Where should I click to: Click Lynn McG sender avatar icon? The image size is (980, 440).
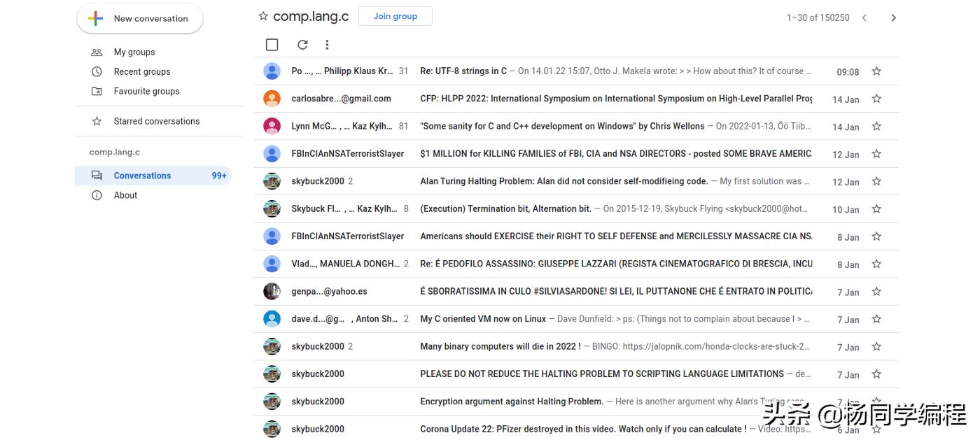272,126
